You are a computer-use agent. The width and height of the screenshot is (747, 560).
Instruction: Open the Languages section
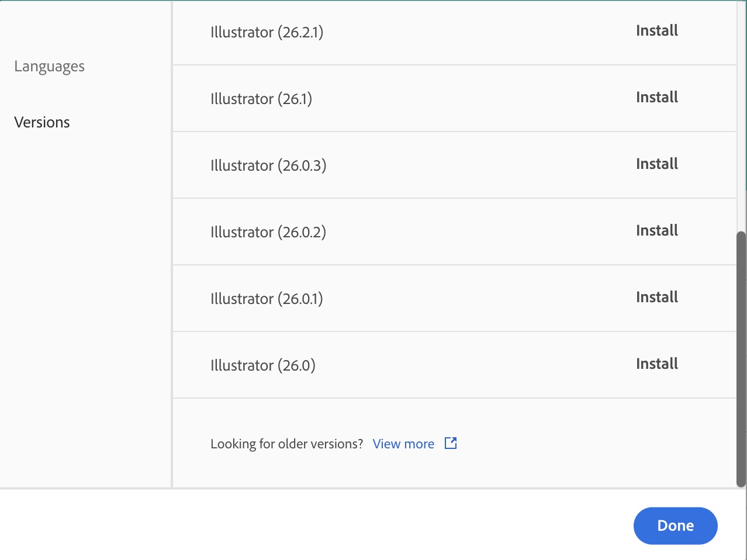point(49,67)
